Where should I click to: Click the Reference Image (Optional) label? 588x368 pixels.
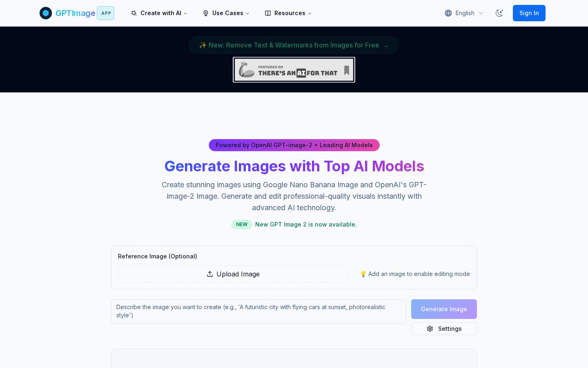pyautogui.click(x=158, y=256)
